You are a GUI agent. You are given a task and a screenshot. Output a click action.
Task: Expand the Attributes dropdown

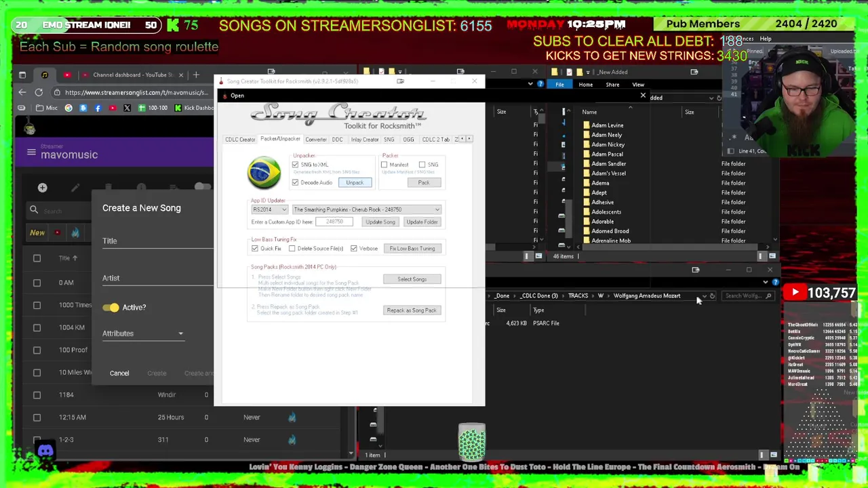pos(143,333)
